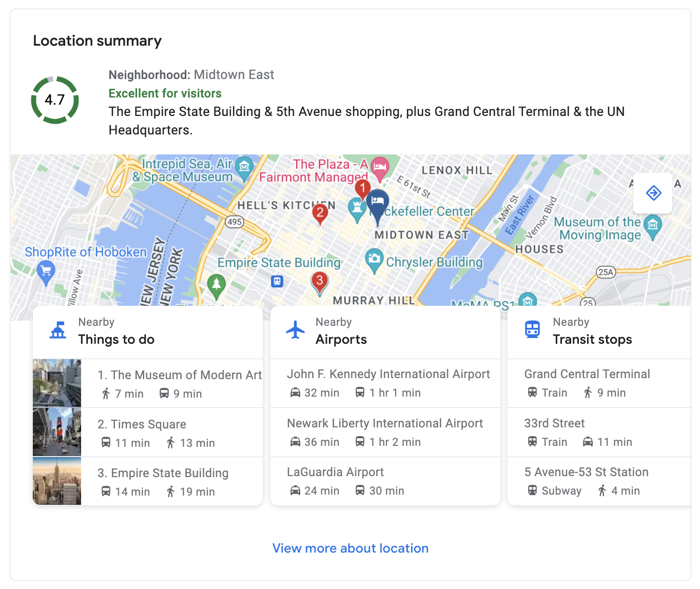The image size is (700, 589).
Task: Select red map pin number 3
Action: pos(319,283)
